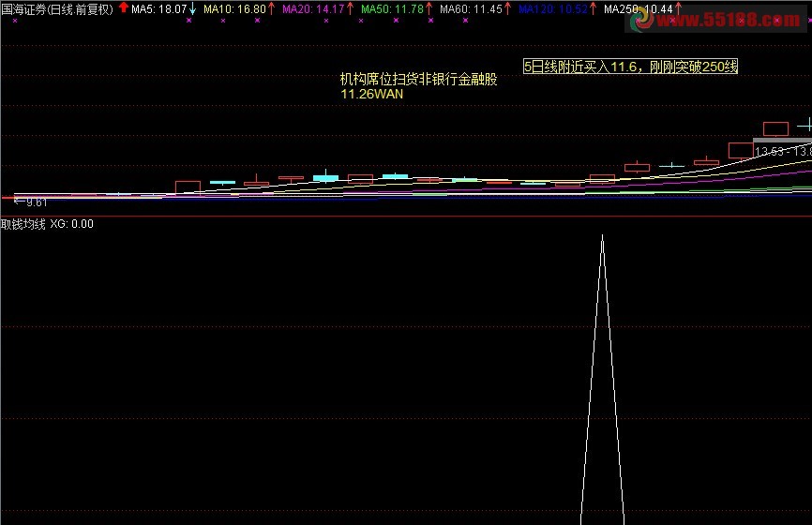
Task: Select the MA5: 18.07 indicator label
Action: pos(158,9)
